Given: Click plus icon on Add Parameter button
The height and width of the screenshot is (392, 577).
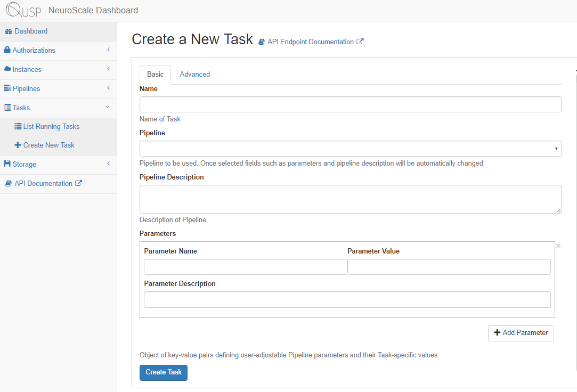Looking at the screenshot, I should tap(497, 332).
